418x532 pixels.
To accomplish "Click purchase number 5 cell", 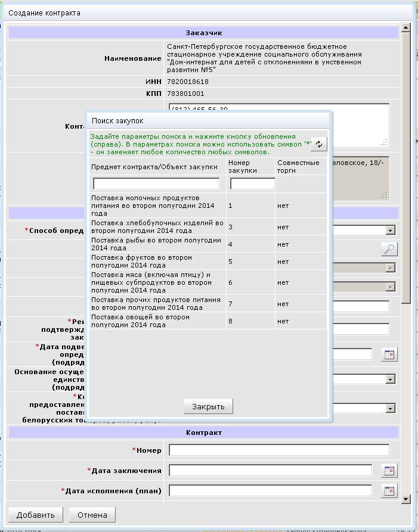I will click(250, 262).
